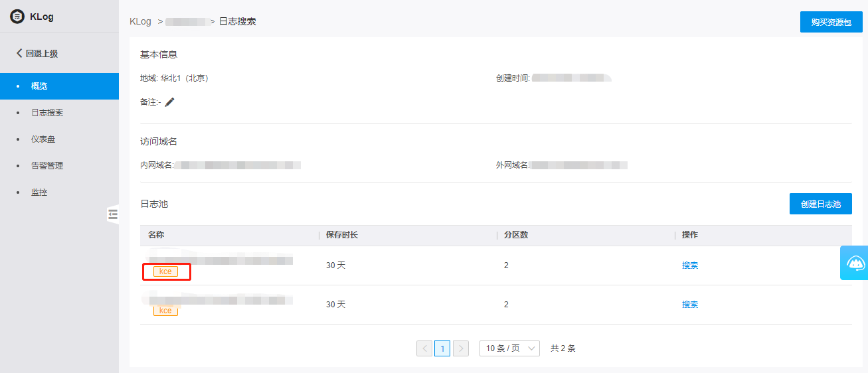Collapse sidebar using the handle icon
Image resolution: width=868 pixels, height=373 pixels.
pos(113,214)
